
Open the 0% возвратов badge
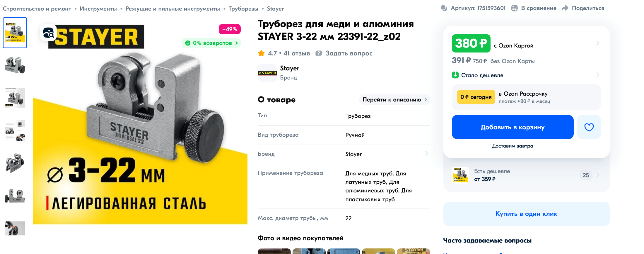click(x=211, y=43)
